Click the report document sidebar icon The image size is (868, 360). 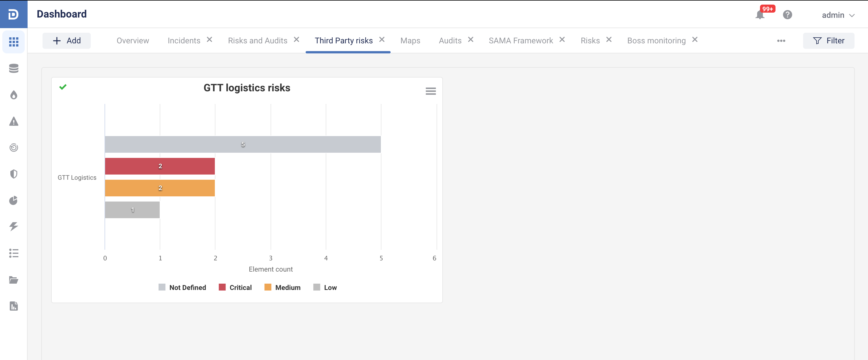[x=13, y=306]
